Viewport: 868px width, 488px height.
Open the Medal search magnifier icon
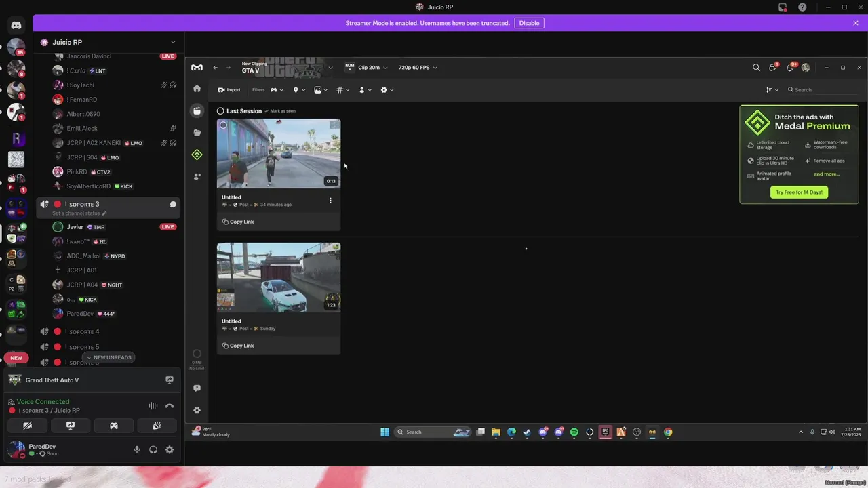(756, 68)
